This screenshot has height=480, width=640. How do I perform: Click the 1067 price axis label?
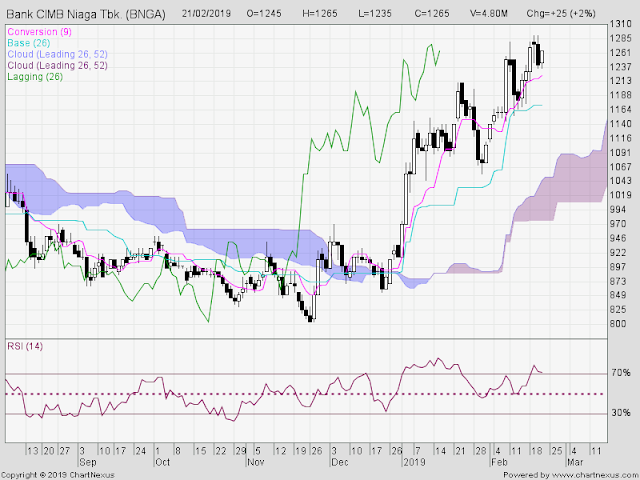pos(620,167)
